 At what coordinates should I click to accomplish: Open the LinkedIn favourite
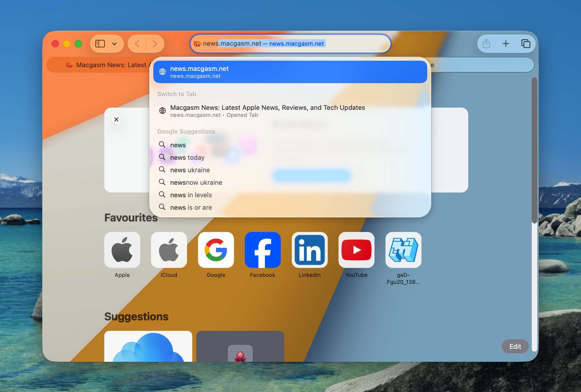pos(309,250)
